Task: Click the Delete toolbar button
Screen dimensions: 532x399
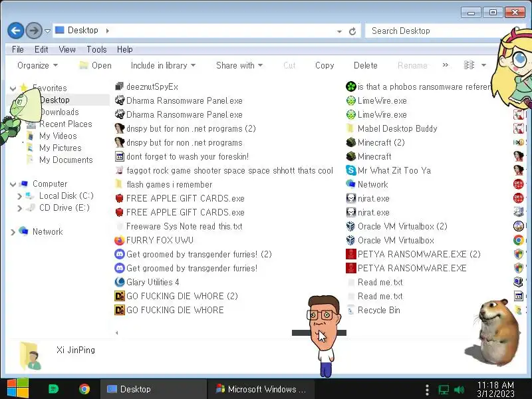Action: coord(365,65)
